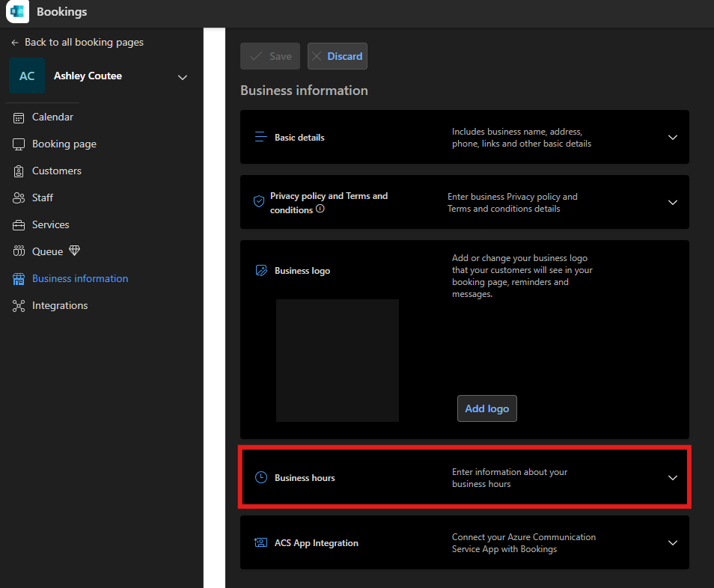The width and height of the screenshot is (714, 588).
Task: Expand the ACS App Integration chevron
Action: [x=673, y=543]
